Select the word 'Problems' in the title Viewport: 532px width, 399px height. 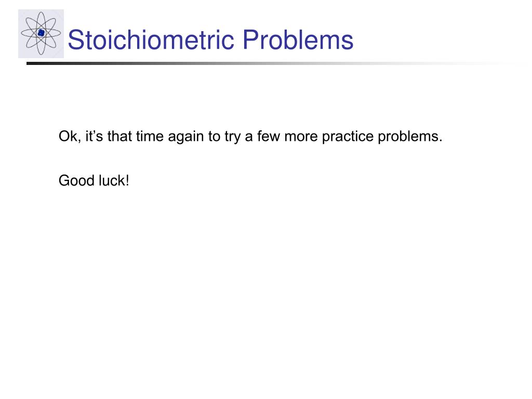coord(298,39)
